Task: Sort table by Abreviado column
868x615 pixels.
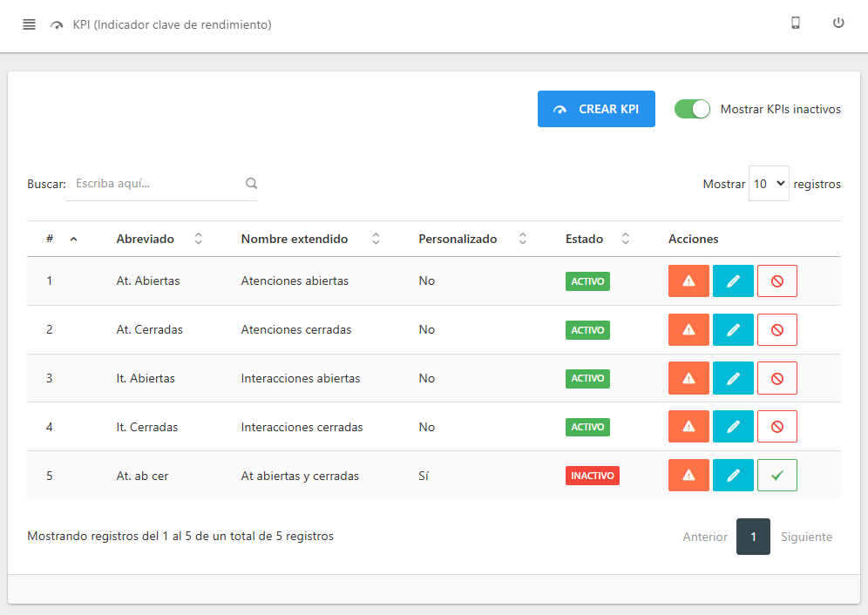Action: (x=199, y=238)
